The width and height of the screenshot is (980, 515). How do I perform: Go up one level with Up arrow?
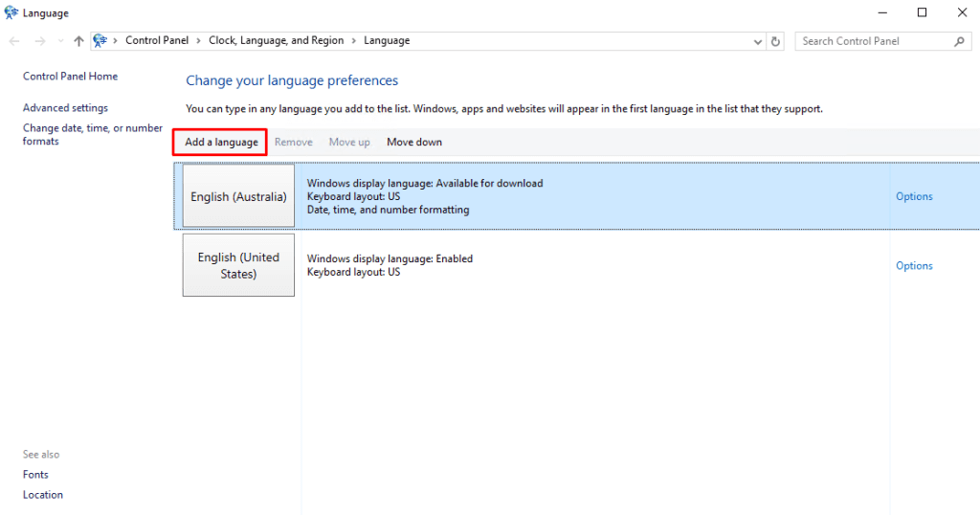[78, 41]
